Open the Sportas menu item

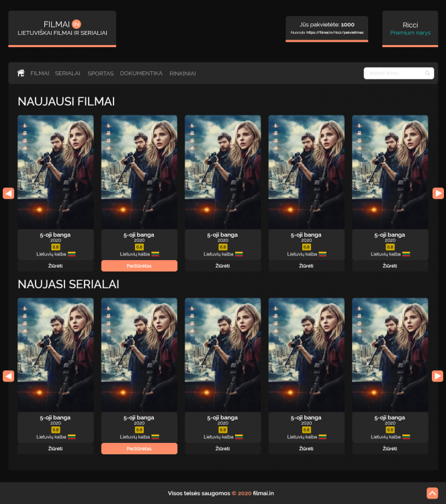[101, 73]
